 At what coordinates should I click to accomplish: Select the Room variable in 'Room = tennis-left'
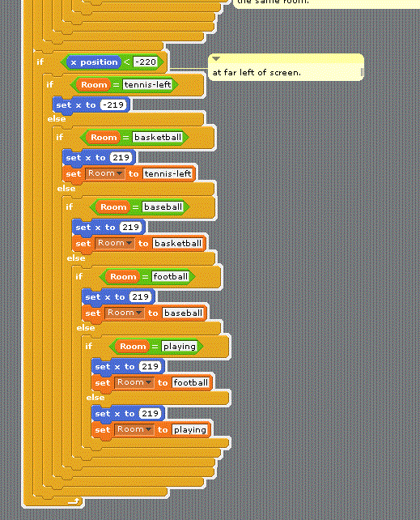click(94, 84)
